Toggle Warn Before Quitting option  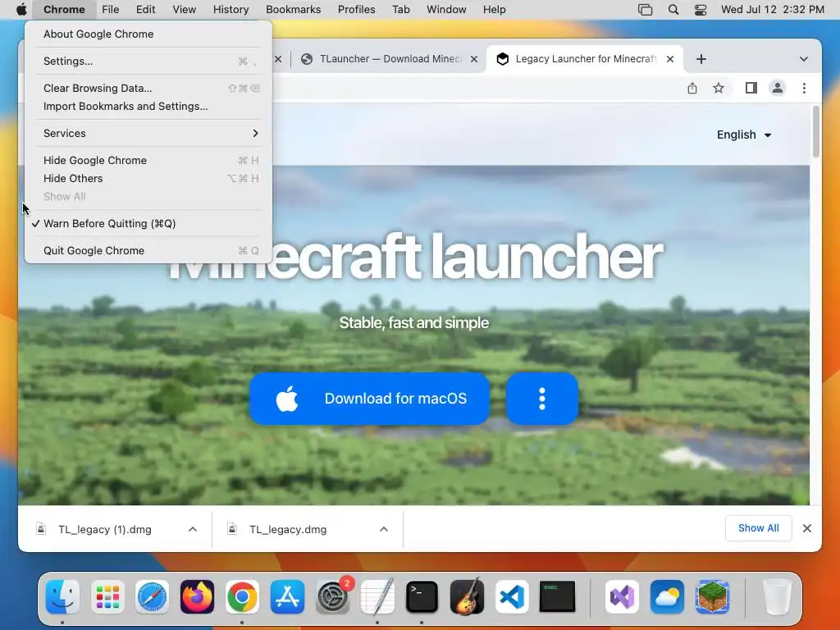(x=148, y=223)
